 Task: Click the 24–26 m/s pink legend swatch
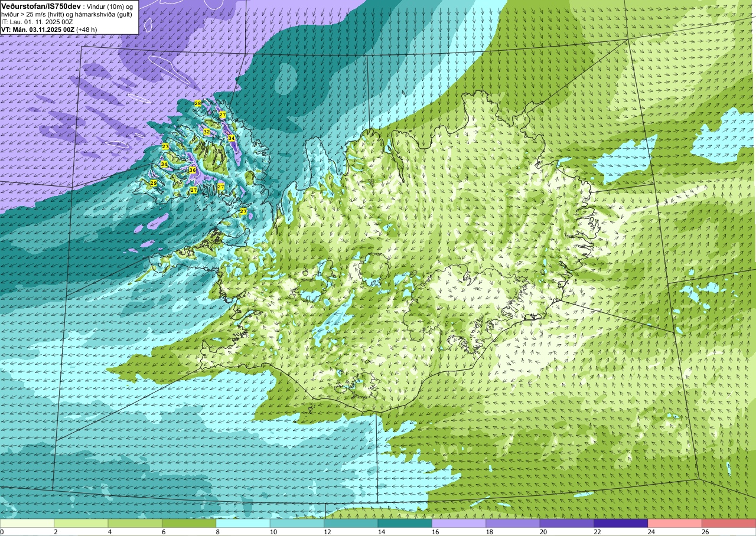674,523
